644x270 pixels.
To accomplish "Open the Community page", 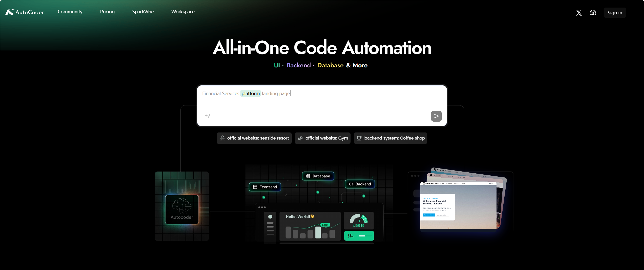I will tap(70, 12).
